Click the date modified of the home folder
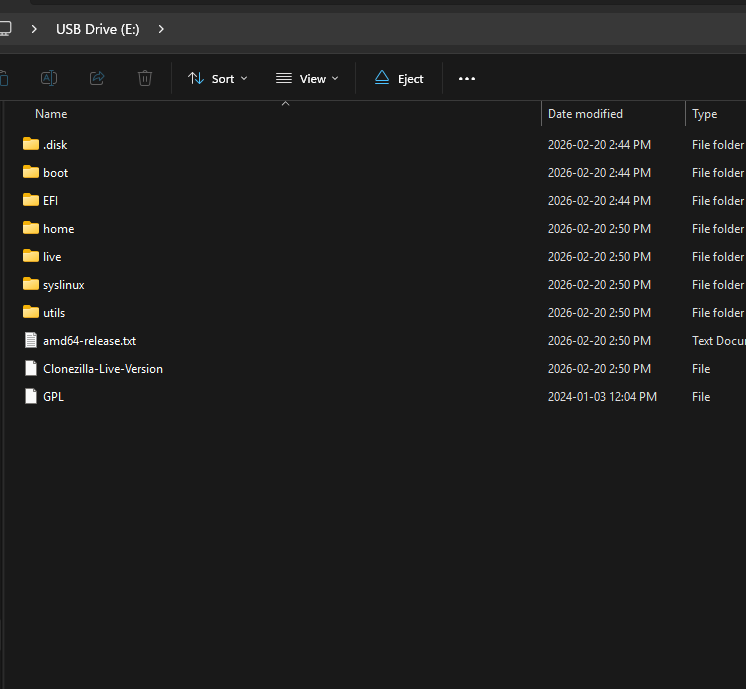The height and width of the screenshot is (689, 746). click(599, 229)
